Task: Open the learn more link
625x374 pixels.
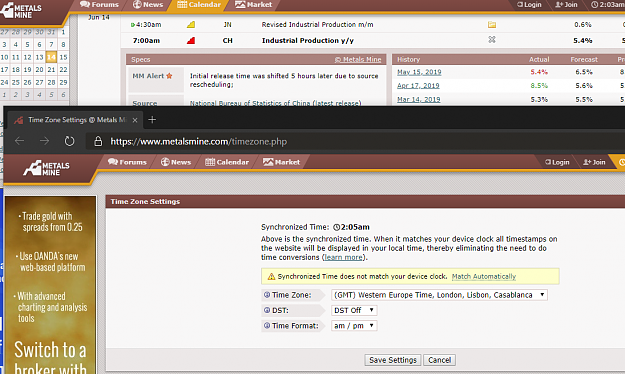Action: pyautogui.click(x=343, y=258)
